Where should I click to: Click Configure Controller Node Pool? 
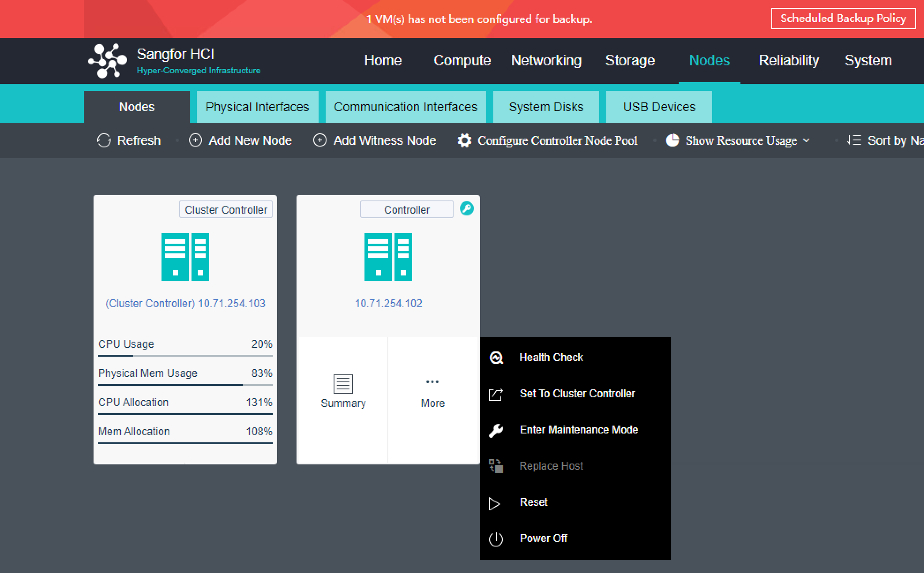click(x=548, y=140)
